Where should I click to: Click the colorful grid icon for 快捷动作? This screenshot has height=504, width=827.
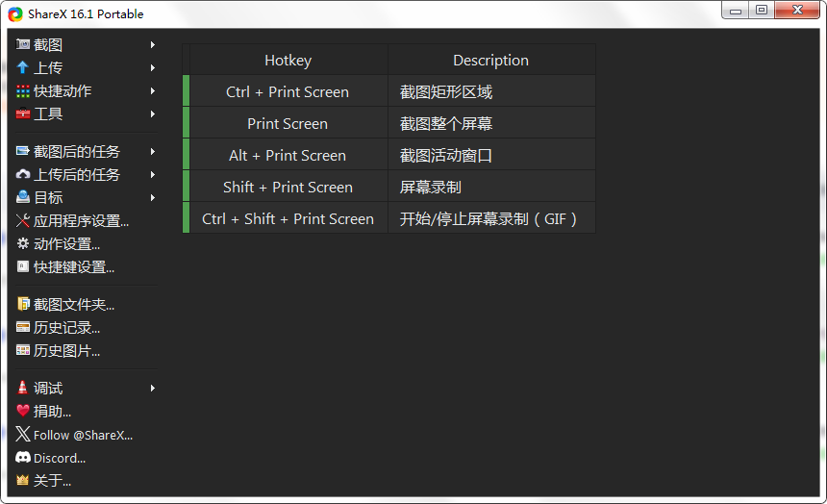[23, 91]
